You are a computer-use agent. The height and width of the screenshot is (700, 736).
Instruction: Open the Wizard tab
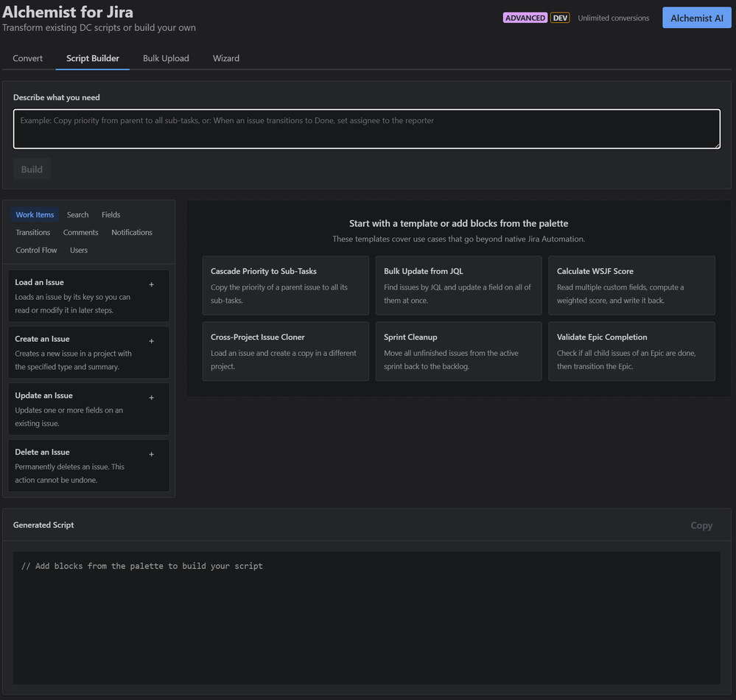point(225,58)
